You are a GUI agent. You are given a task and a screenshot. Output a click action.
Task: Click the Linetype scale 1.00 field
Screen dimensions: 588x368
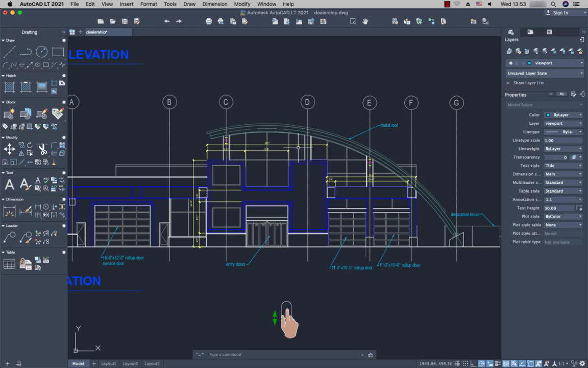click(563, 141)
